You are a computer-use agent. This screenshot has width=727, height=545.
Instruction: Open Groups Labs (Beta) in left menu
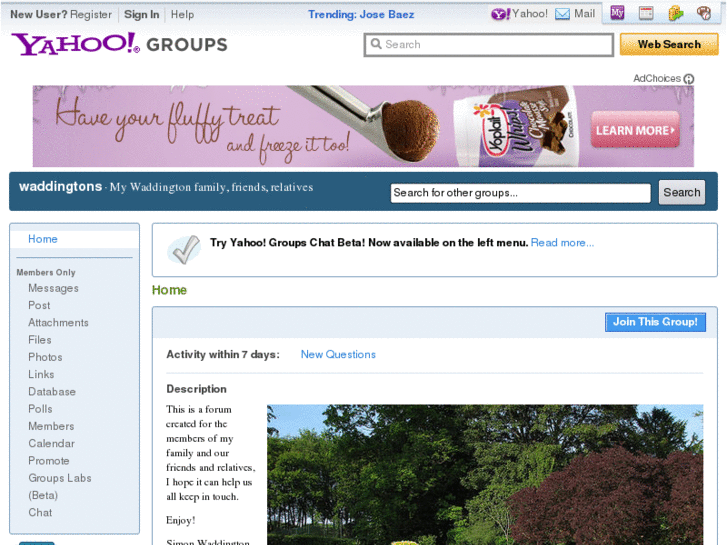[60, 487]
